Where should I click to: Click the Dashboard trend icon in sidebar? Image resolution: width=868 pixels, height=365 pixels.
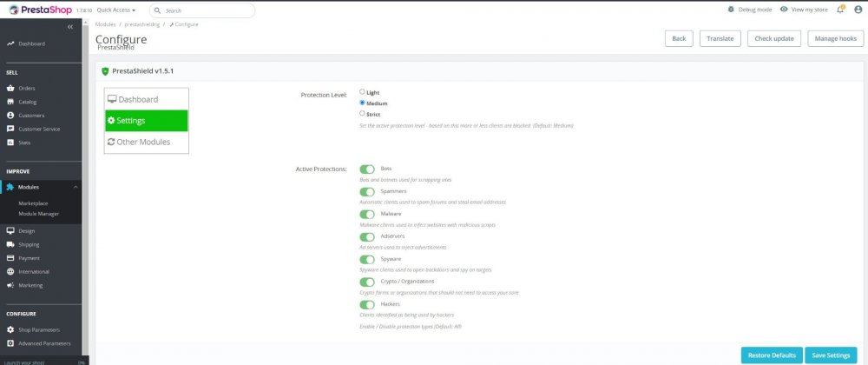(x=10, y=43)
